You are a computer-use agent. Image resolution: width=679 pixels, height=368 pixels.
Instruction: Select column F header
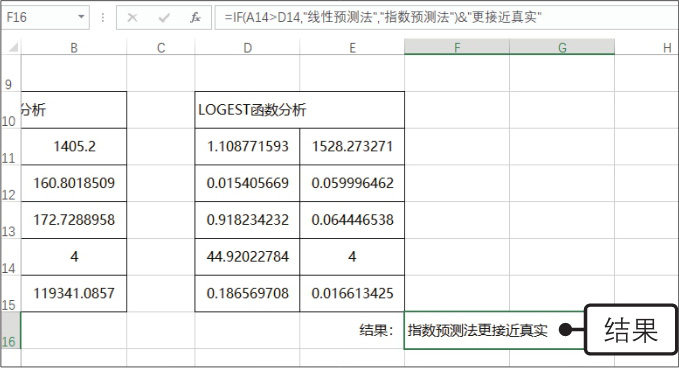pos(457,47)
